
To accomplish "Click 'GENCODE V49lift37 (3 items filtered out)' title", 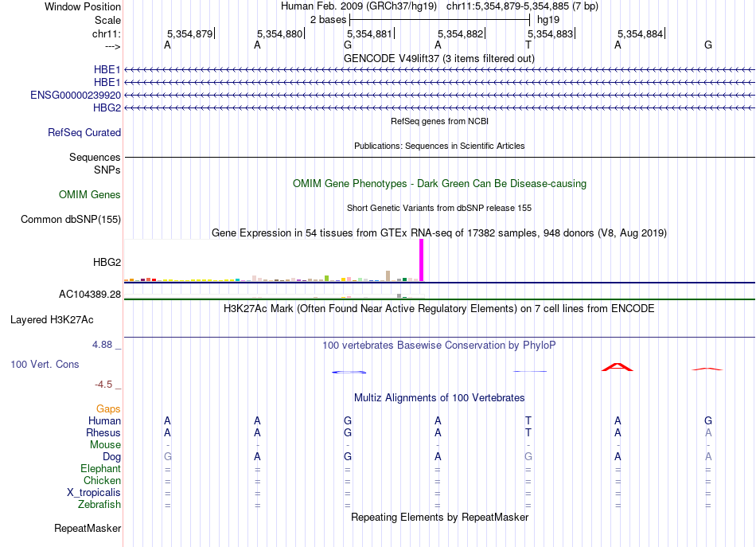I will [439, 58].
